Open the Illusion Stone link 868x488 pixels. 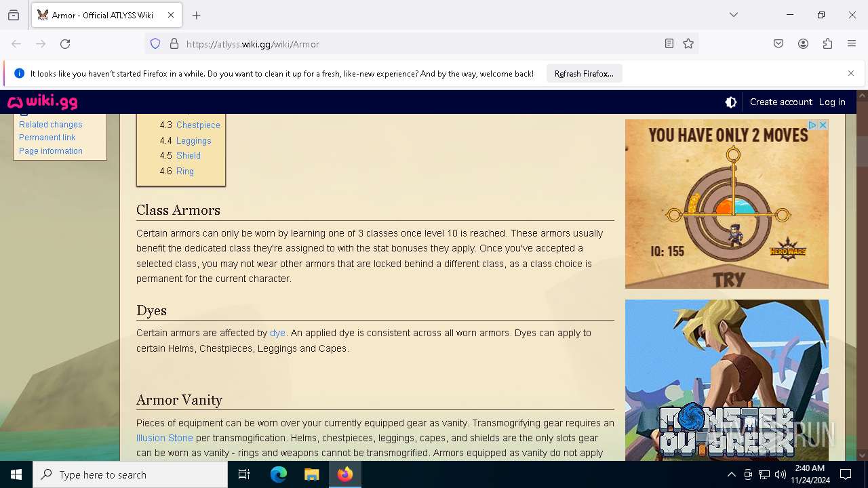coord(165,438)
